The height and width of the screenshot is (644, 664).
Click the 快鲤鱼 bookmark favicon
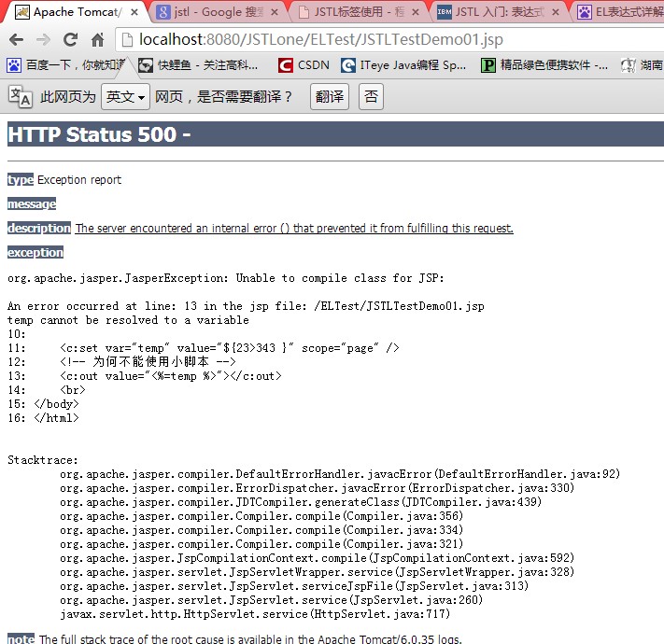tap(146, 65)
